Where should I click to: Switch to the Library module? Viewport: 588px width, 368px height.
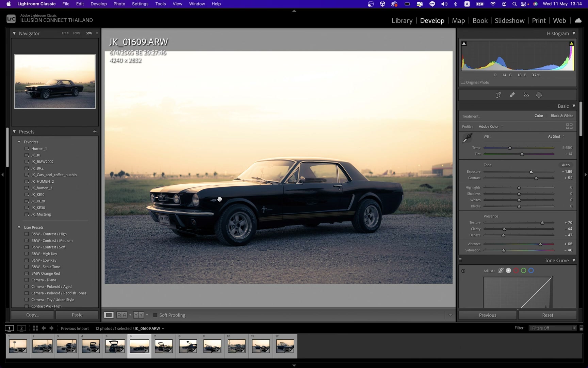[402, 20]
